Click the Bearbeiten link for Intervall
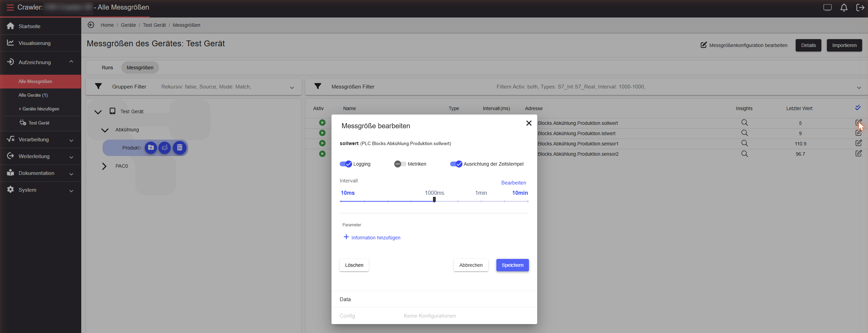 [x=514, y=182]
